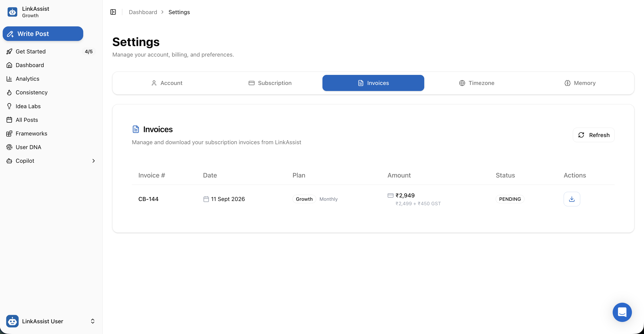This screenshot has width=644, height=334.
Task: Click the ₹2,949 amount
Action: [x=405, y=195]
